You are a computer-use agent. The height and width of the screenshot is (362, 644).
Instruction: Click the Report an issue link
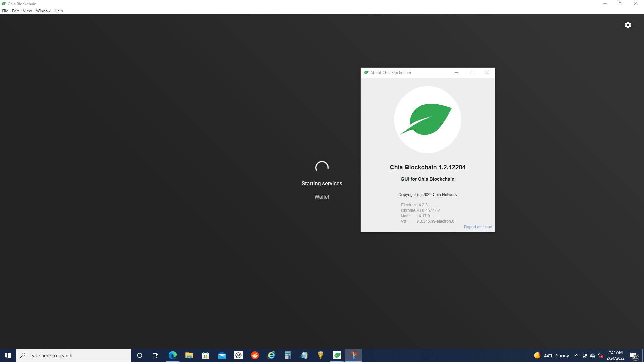pyautogui.click(x=478, y=227)
